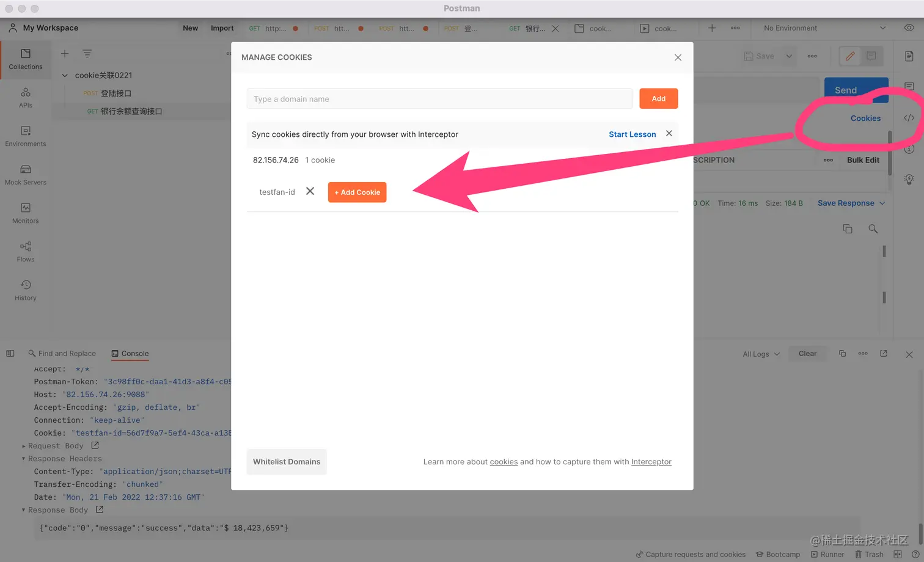Close the console panel
The height and width of the screenshot is (562, 924).
coord(909,354)
